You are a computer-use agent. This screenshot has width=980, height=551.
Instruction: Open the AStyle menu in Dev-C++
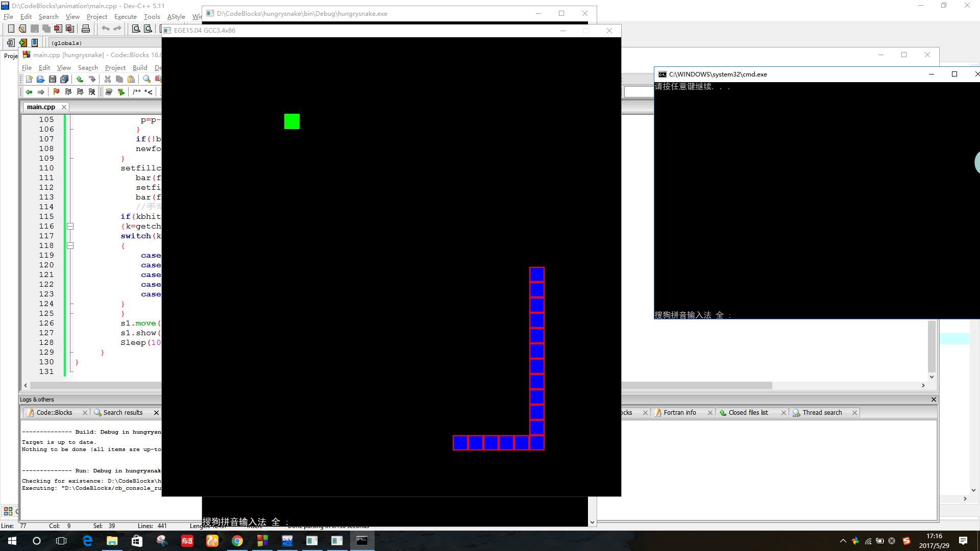(176, 17)
